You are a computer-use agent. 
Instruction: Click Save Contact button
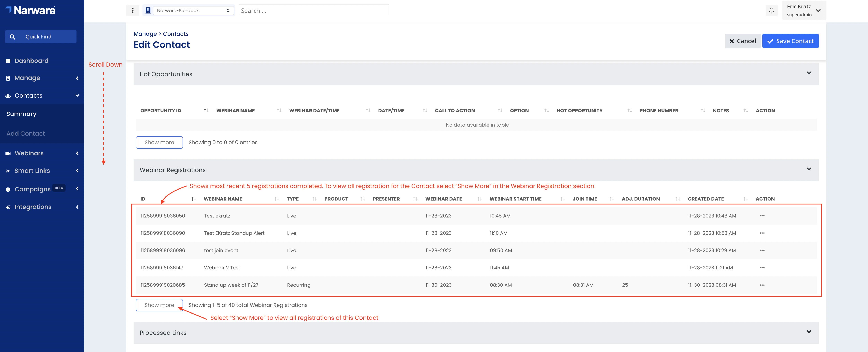(x=790, y=41)
